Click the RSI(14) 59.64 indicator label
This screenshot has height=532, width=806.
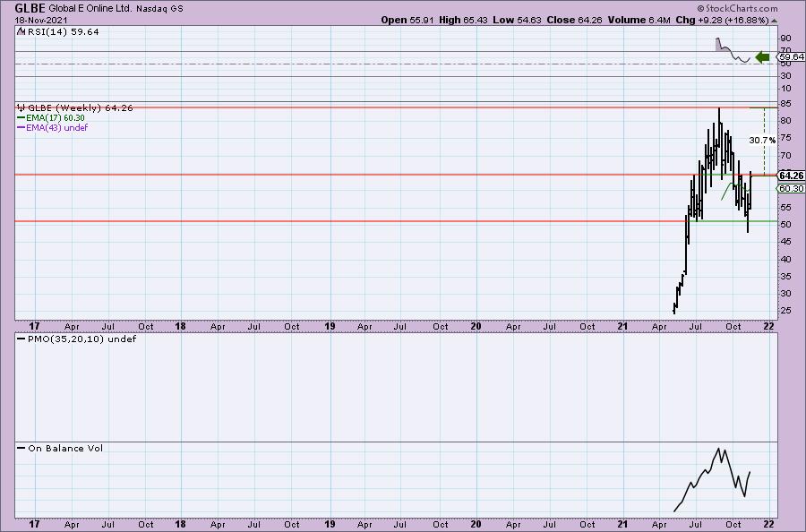(63, 31)
